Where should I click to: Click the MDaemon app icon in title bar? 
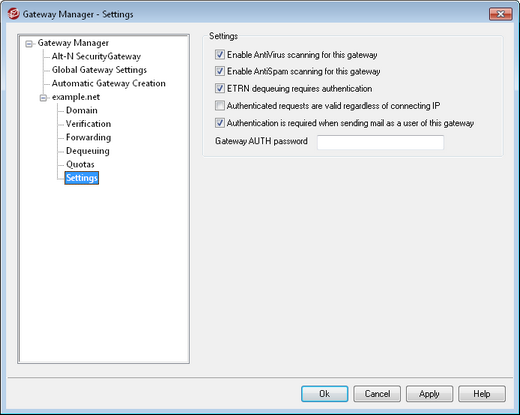(x=14, y=14)
